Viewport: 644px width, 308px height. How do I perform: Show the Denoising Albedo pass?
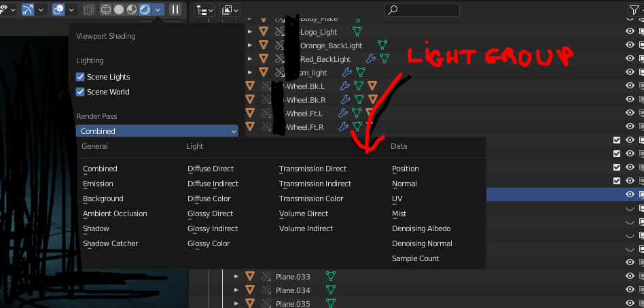tap(421, 228)
